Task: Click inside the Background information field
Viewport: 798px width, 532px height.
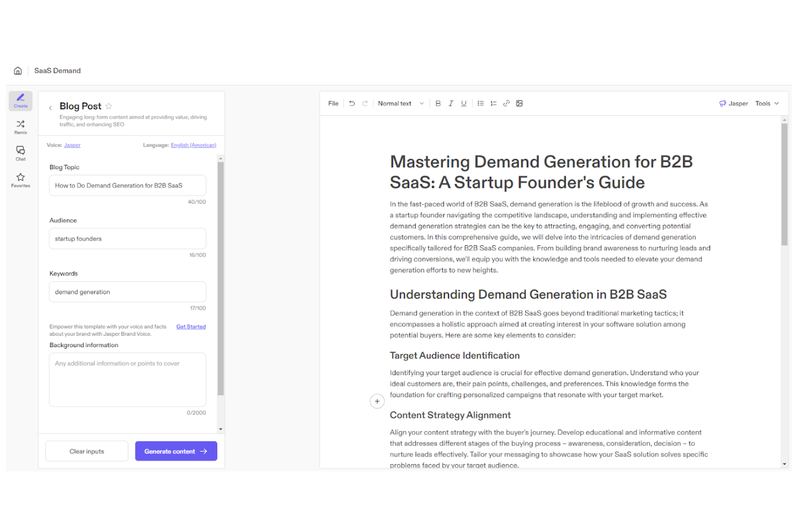Action: (127, 379)
